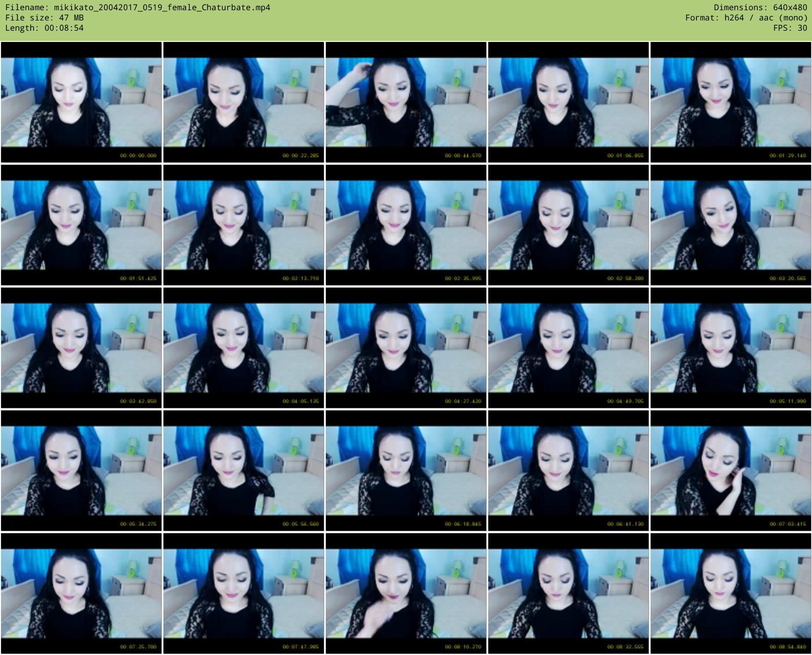The image size is (812, 655).
Task: Select the thumbnail at 00:03:42.850
Action: 81,348
